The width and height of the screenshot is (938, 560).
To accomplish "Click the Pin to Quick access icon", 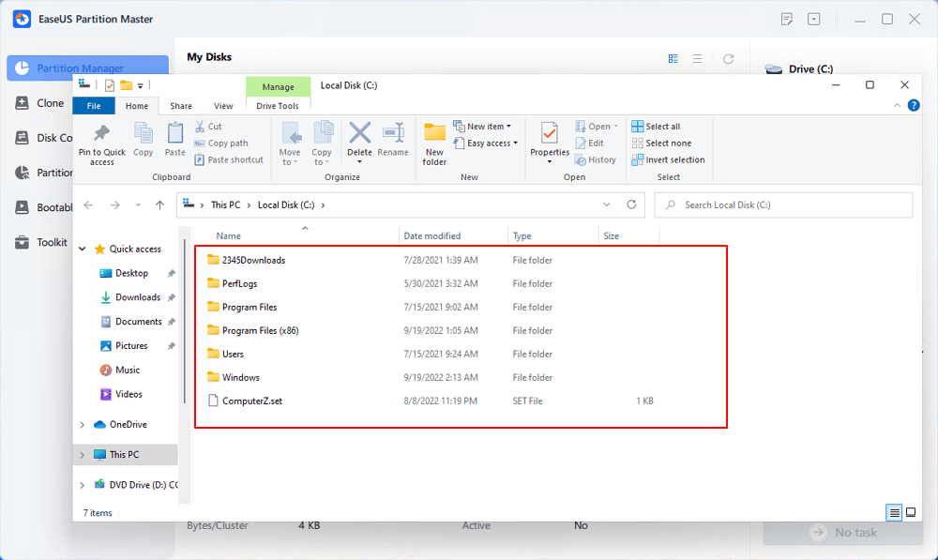I will point(101,134).
